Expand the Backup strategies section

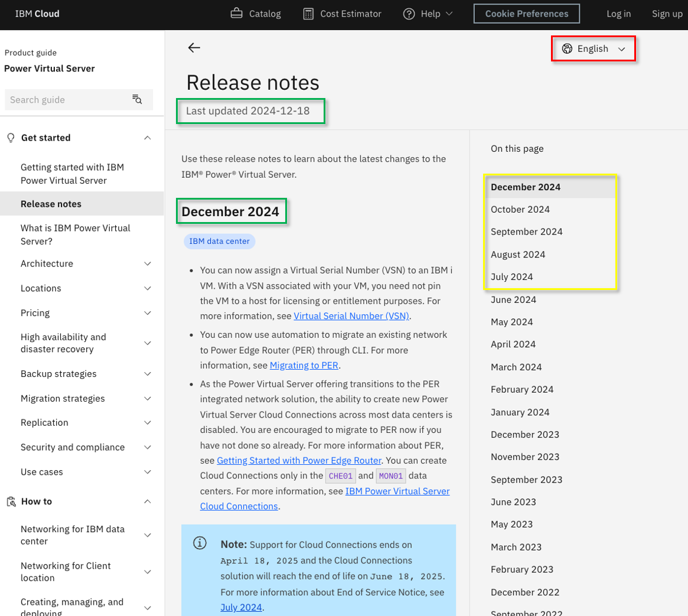(x=148, y=374)
